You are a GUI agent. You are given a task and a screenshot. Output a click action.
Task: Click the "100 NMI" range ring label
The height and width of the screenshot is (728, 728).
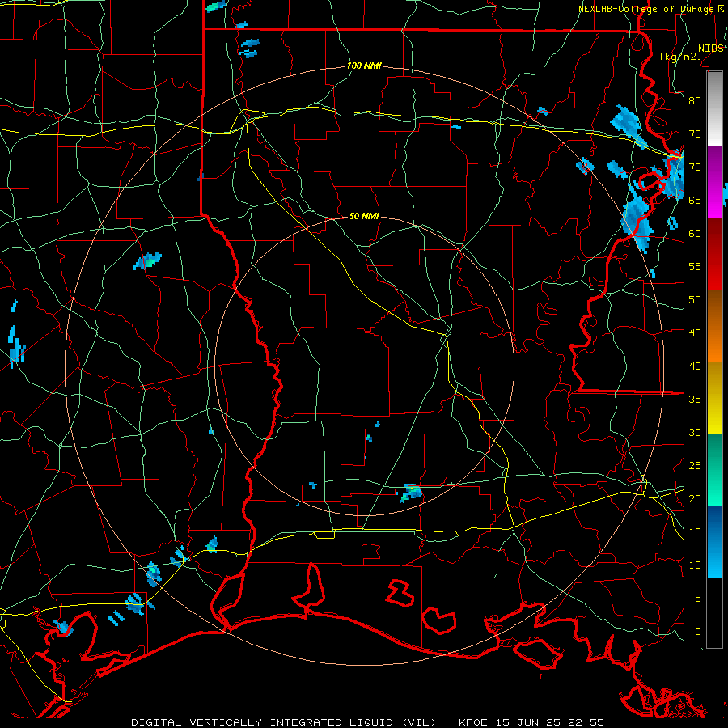pos(364,66)
